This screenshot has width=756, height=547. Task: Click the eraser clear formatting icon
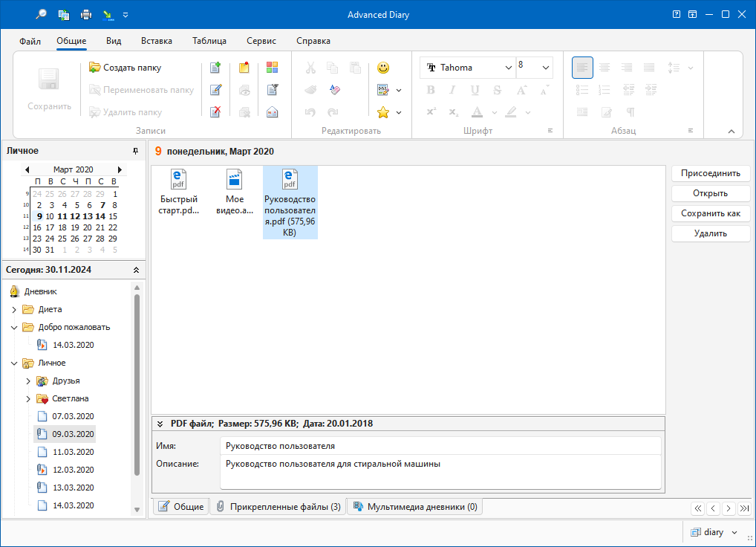(x=335, y=90)
